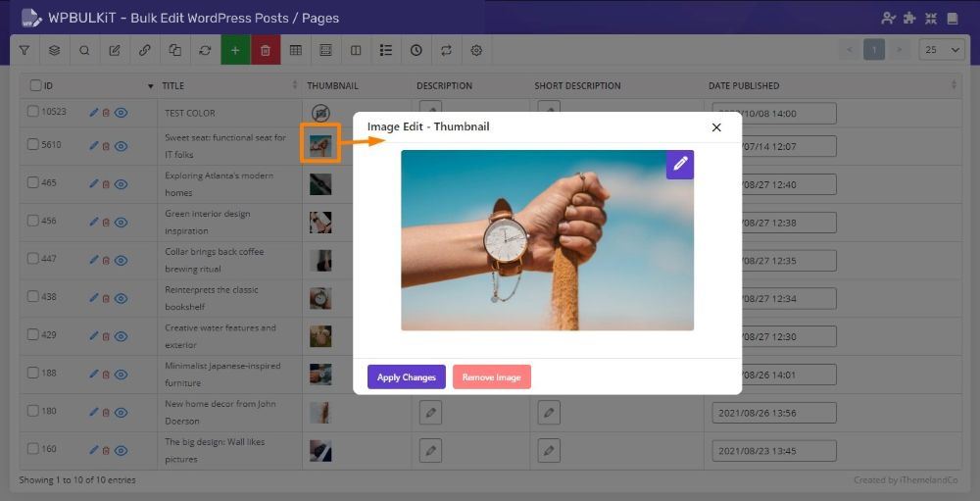980x501 pixels.
Task: Open the search icon in the toolbar
Action: tap(84, 50)
